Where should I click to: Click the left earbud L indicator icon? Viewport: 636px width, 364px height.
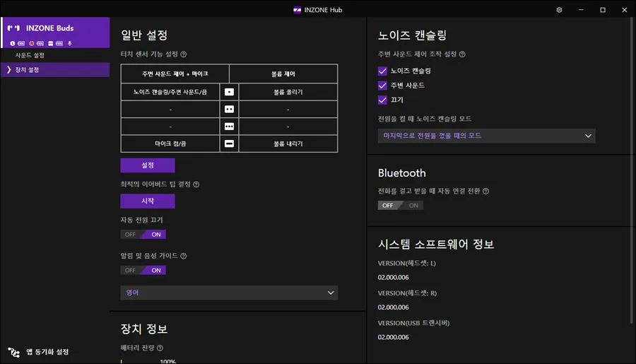(x=13, y=43)
